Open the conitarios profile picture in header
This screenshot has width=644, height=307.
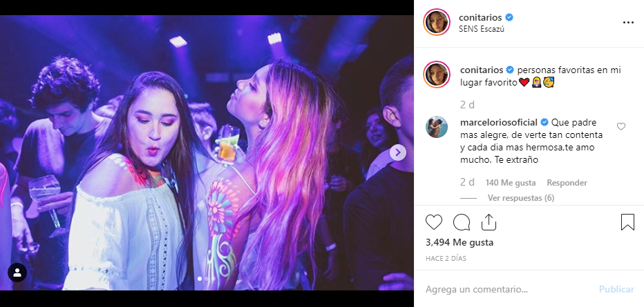pos(437,22)
